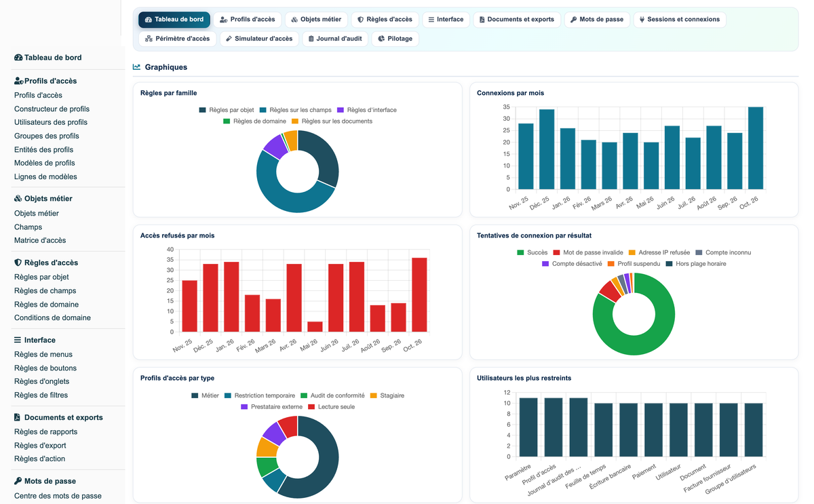This screenshot has width=814, height=504.
Task: Click the shield icon on the Règles d'accès tab
Action: point(361,20)
